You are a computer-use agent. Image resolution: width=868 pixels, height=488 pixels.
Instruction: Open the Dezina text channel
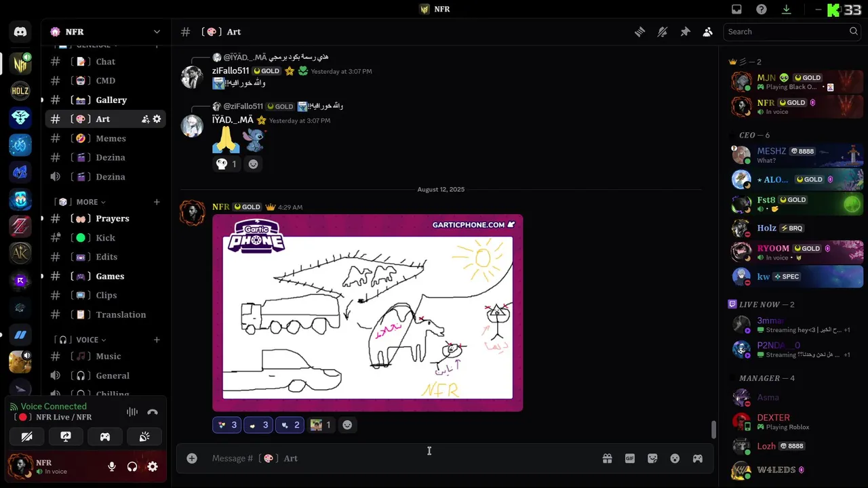[105, 157]
